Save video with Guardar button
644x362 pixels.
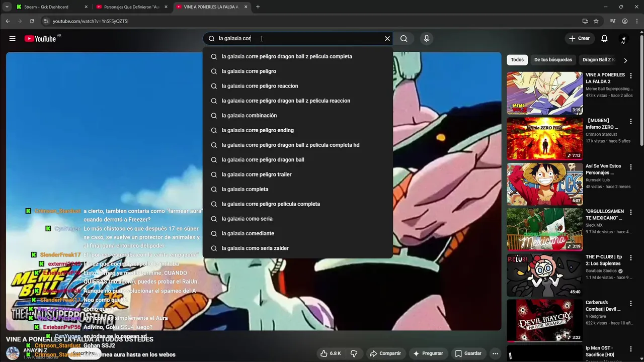click(468, 353)
